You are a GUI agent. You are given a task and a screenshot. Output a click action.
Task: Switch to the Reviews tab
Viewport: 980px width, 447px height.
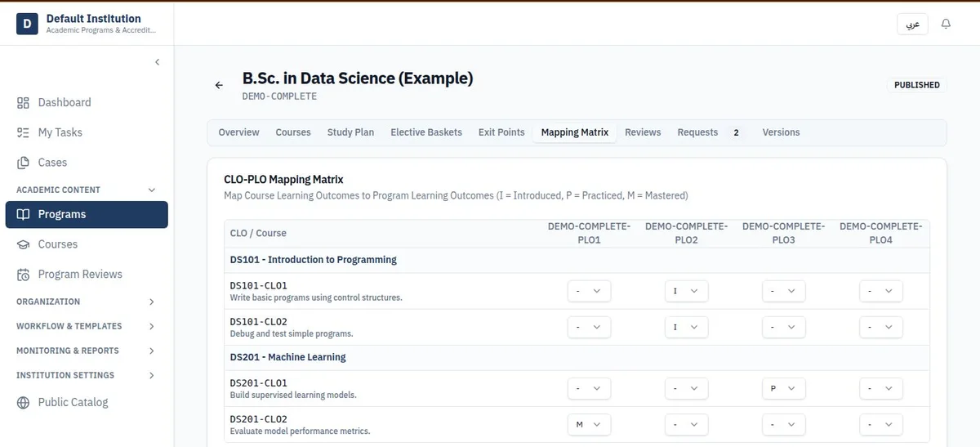[x=643, y=132]
